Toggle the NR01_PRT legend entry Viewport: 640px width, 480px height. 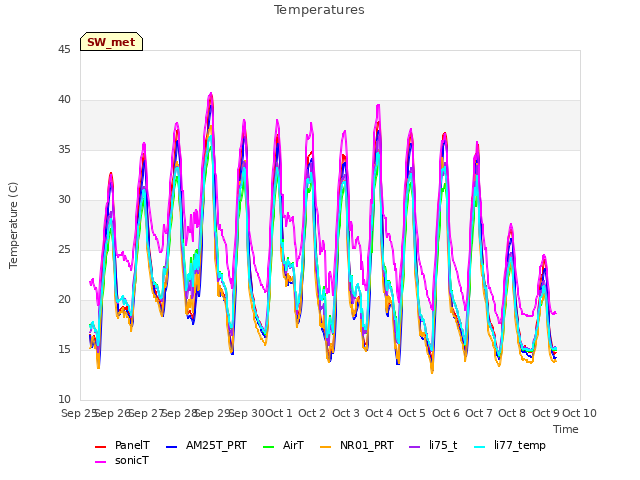tap(357, 445)
